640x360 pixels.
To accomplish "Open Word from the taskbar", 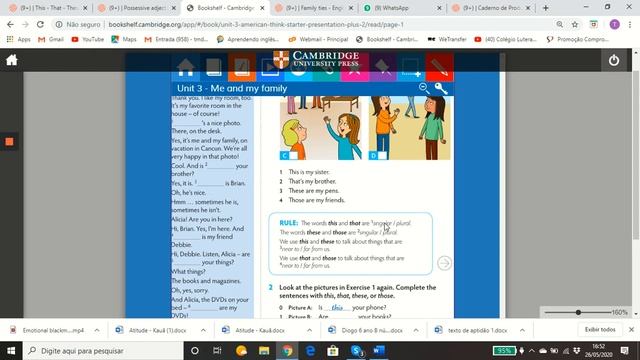I will click(x=379, y=351).
